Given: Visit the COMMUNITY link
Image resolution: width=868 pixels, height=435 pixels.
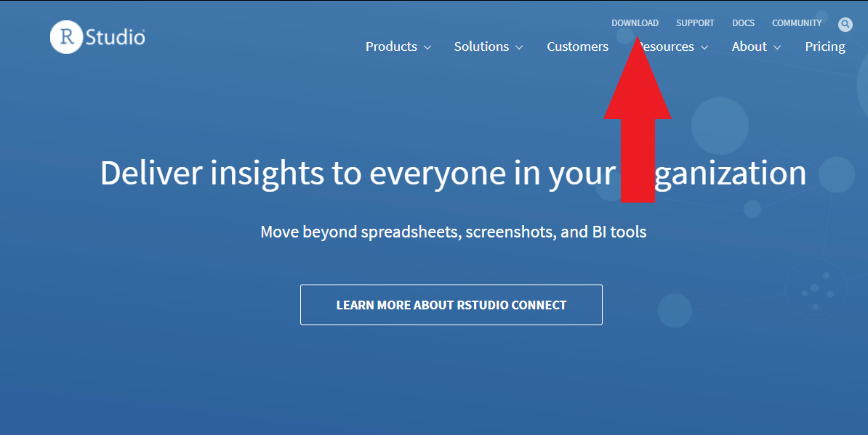Looking at the screenshot, I should 797,23.
